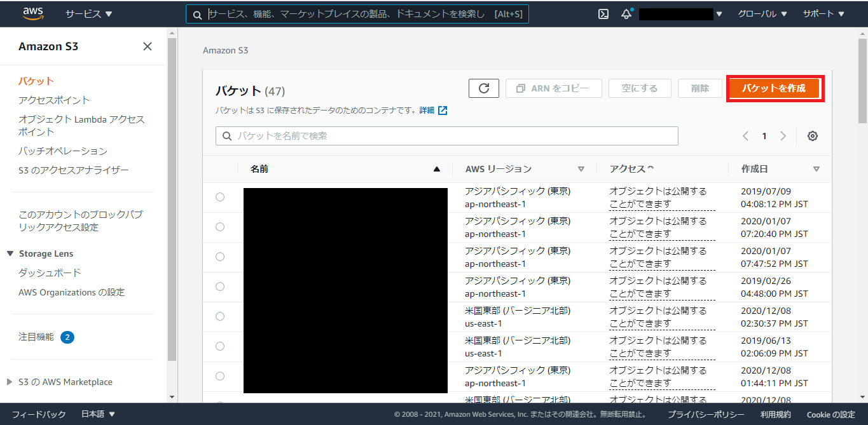Open AWS Organizations の設定

[x=71, y=292]
